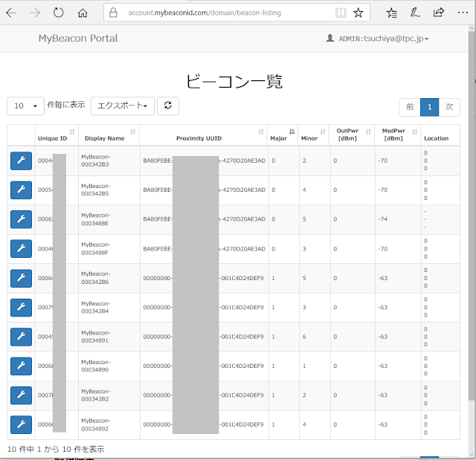Open settings wrench for MyBeacon-000342B5
Viewport: 476px width, 460px height.
pos(21,190)
